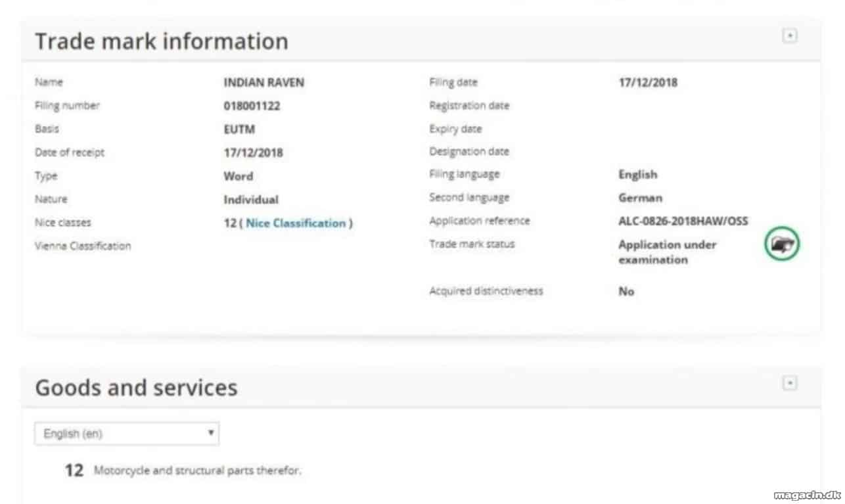Click the Goods and services heading

click(136, 387)
